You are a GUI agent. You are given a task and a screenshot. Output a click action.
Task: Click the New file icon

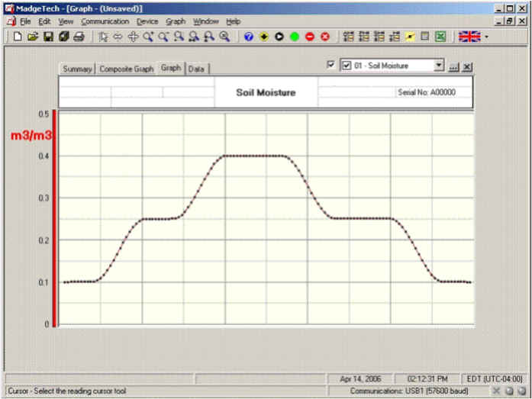[x=18, y=37]
